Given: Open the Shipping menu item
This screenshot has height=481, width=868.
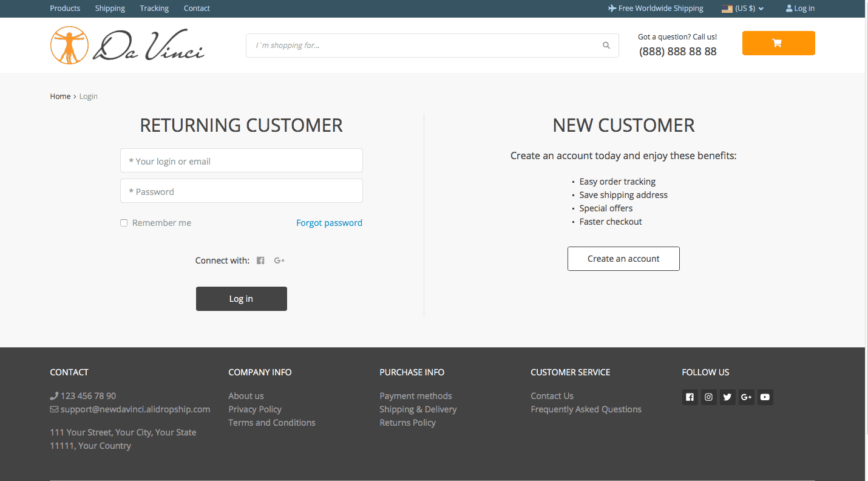Looking at the screenshot, I should coord(110,9).
